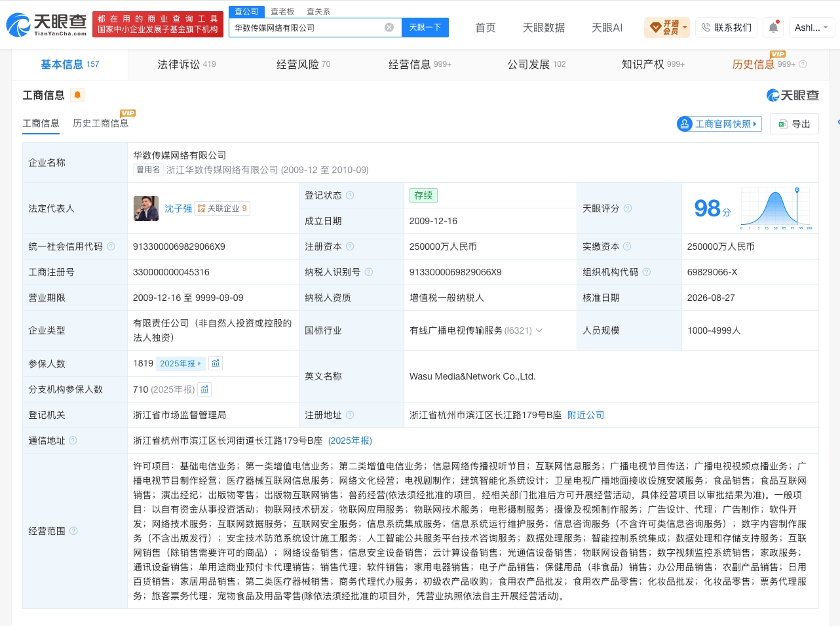
Task: Open the 公司发展 tab
Action: [537, 64]
